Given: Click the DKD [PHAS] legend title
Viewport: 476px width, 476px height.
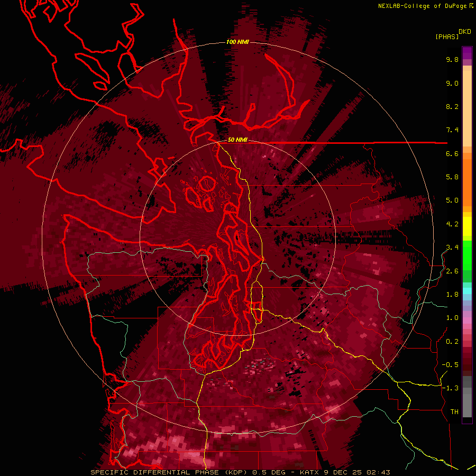Looking at the screenshot, I should (x=453, y=34).
